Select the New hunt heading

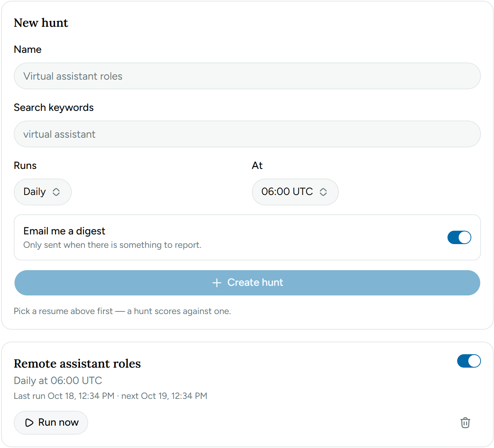click(x=41, y=23)
